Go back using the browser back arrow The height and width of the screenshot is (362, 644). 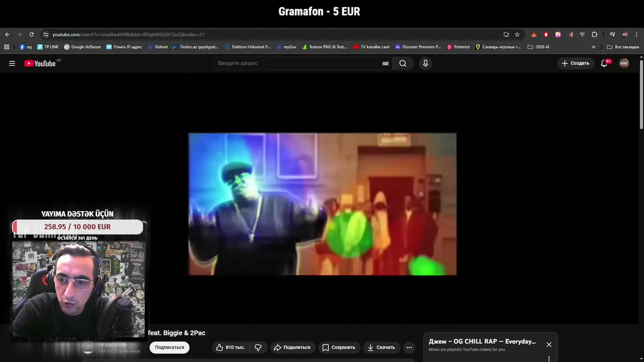click(7, 35)
